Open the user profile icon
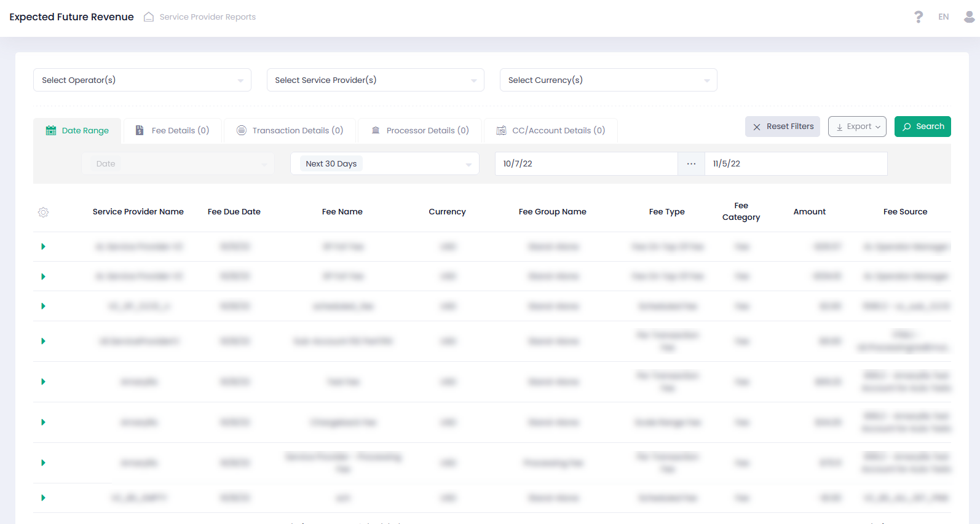Screen dimensions: 980x524 (969, 17)
